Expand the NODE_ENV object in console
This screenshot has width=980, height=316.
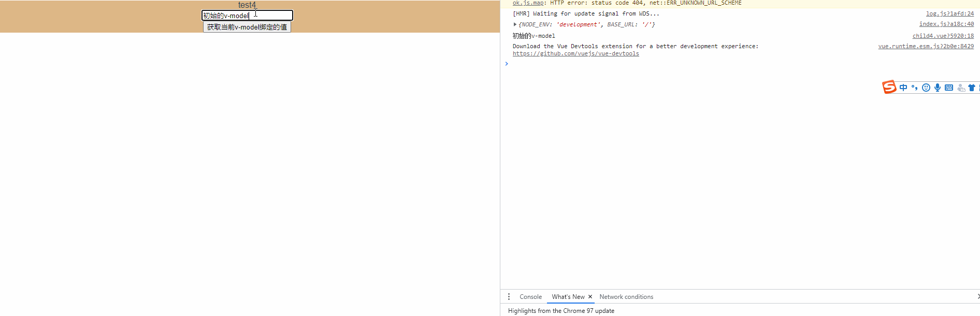[515, 24]
